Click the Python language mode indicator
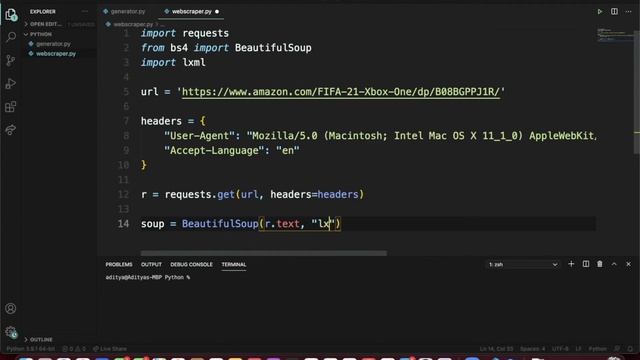Image resolution: width=640 pixels, height=360 pixels. [597, 349]
